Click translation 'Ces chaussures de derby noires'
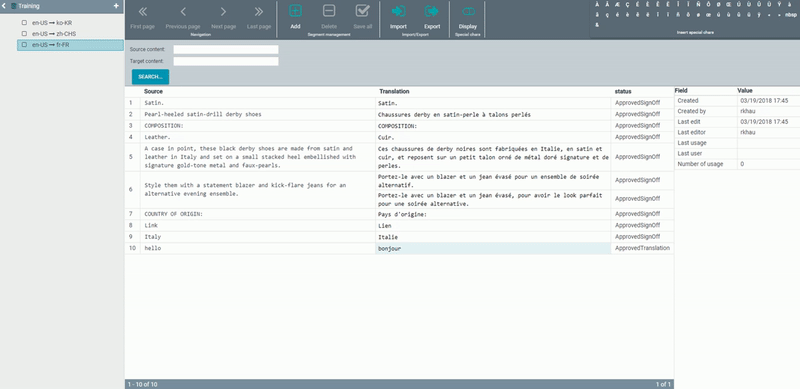The image size is (800, 389). [x=493, y=157]
